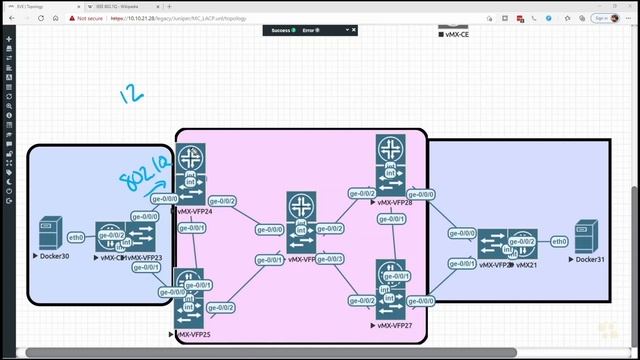The height and width of the screenshot is (360, 640).
Task: Click ge-0/0/1 label below vMX-VFP28
Action: [391, 219]
